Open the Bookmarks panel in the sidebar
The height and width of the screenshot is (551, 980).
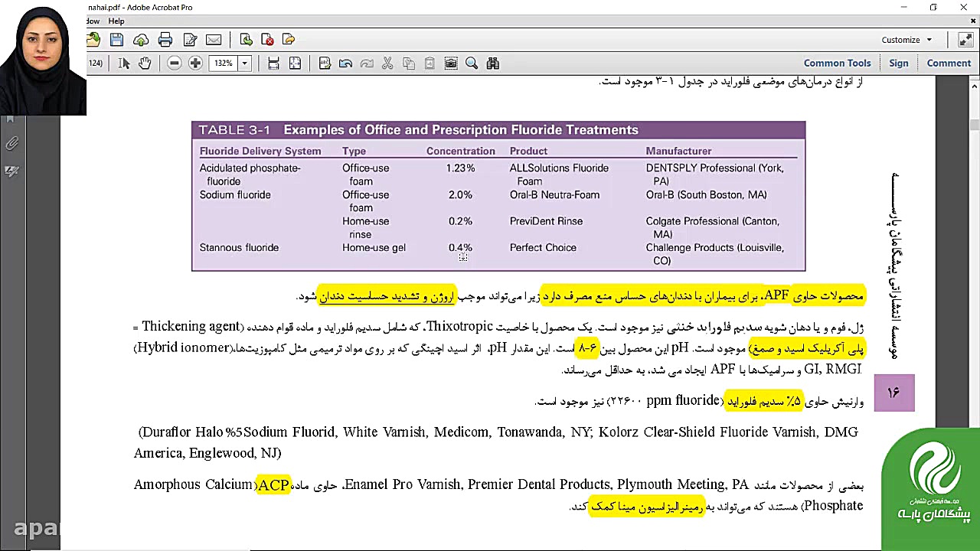point(10,119)
